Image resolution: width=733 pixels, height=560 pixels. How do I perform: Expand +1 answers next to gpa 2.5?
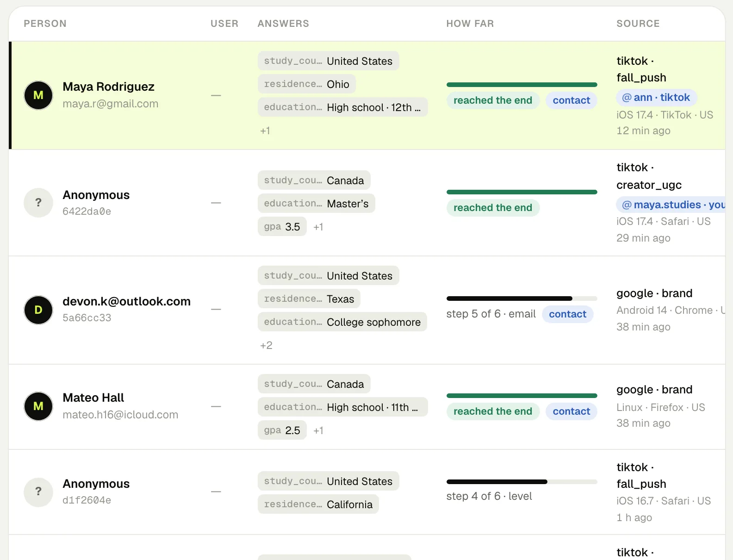pos(318,430)
